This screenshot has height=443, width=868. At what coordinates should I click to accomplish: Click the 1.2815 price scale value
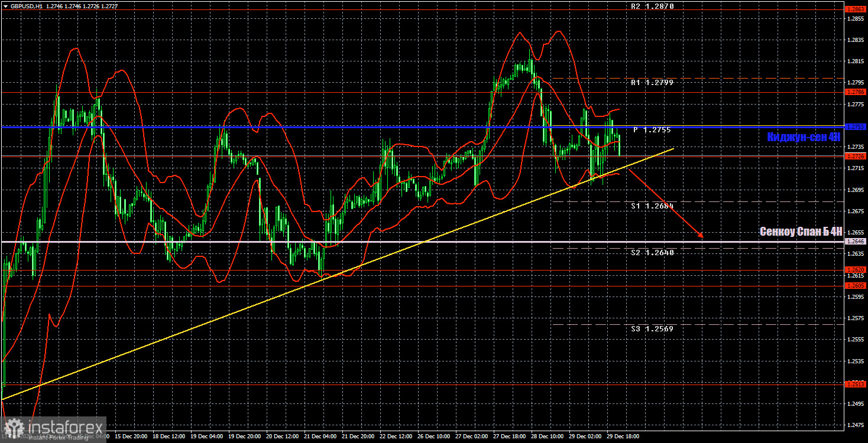(856, 61)
